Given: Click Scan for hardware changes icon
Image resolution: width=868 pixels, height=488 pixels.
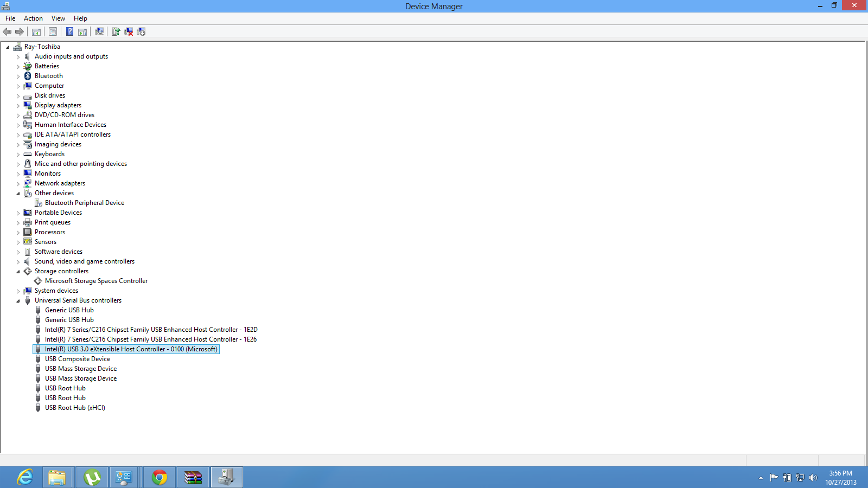Looking at the screenshot, I should click(x=99, y=31).
